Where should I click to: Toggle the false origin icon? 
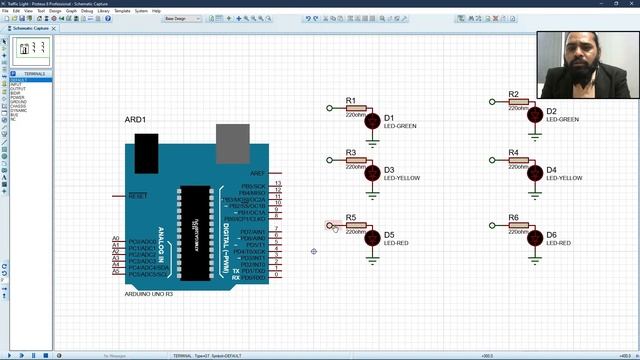coord(229,18)
